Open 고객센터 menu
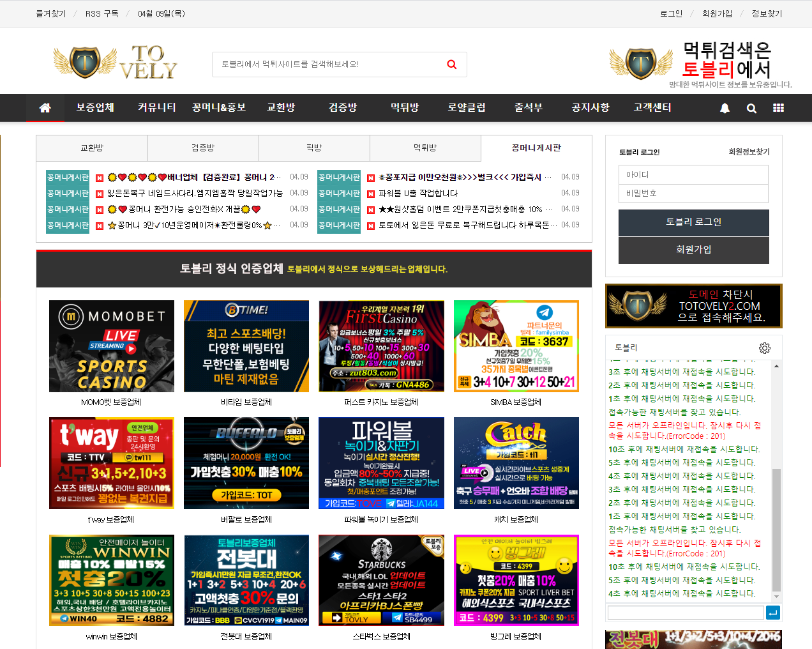Image resolution: width=812 pixels, height=649 pixels. pos(652,107)
